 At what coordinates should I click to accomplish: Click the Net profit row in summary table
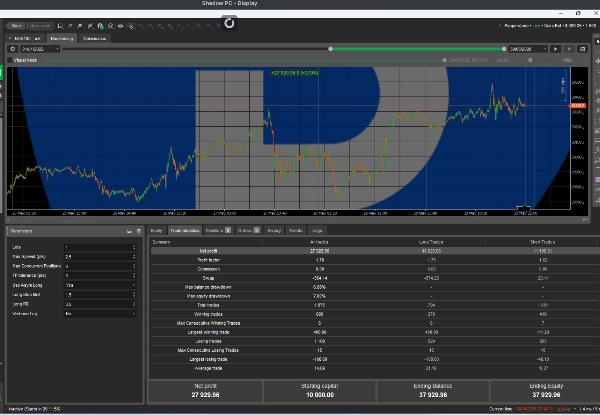374,251
